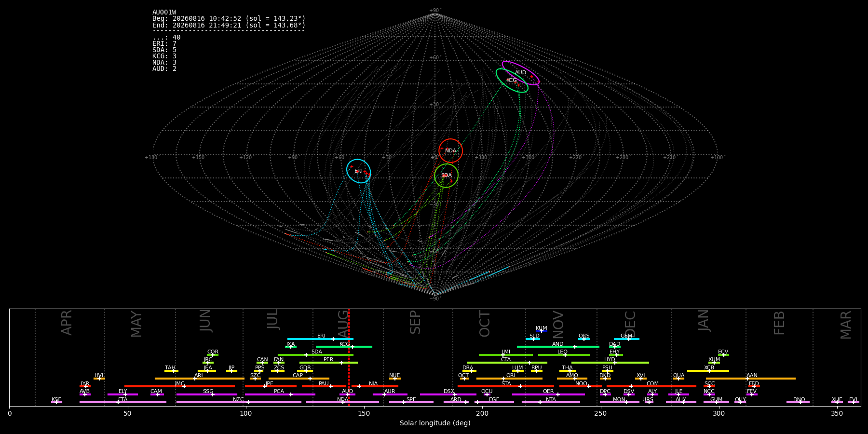Select the QUA shower bar in January
This screenshot has width=868, height=434.
point(678,379)
